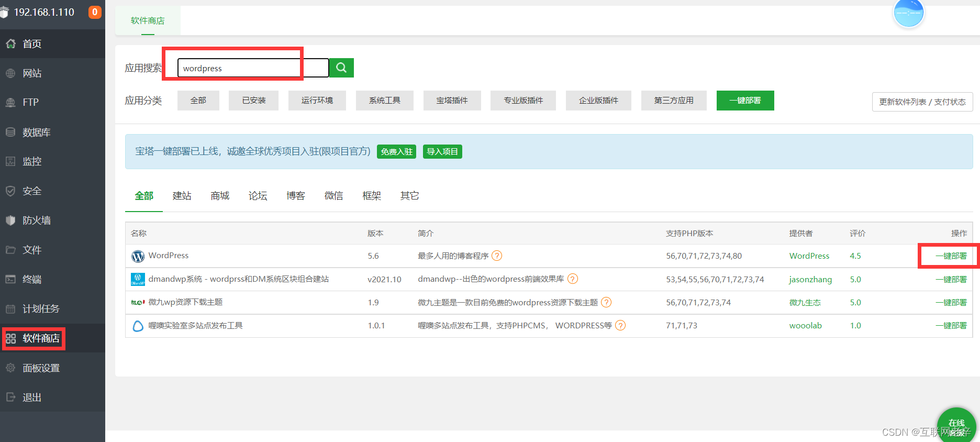The image size is (980, 442).
Task: Click the 支持PHP版本 column header
Action: click(689, 234)
